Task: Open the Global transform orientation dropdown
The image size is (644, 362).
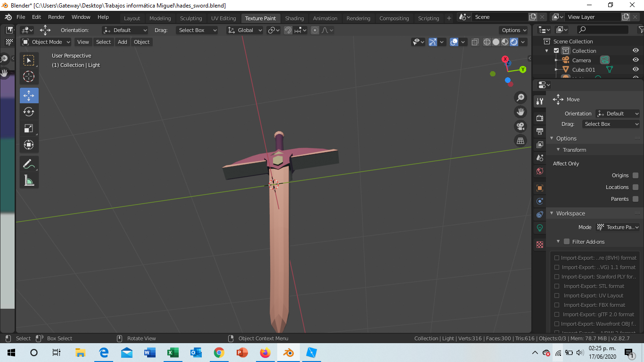Action: coord(245,30)
